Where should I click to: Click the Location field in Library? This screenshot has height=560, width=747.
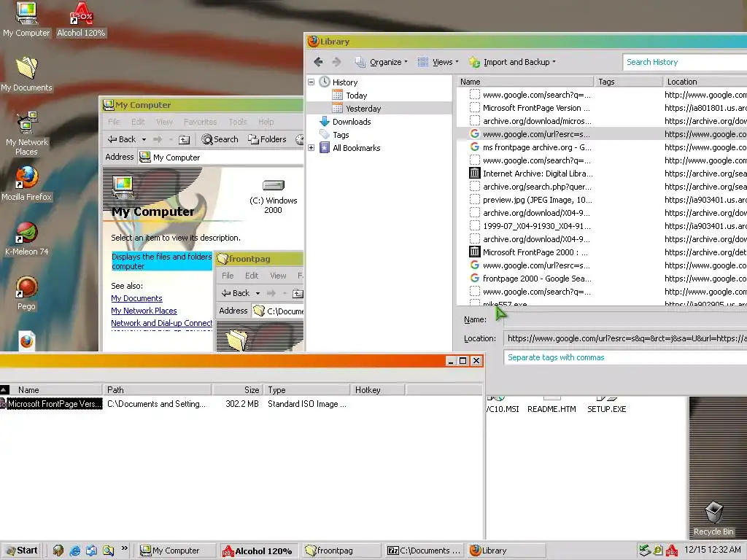pyautogui.click(x=625, y=338)
